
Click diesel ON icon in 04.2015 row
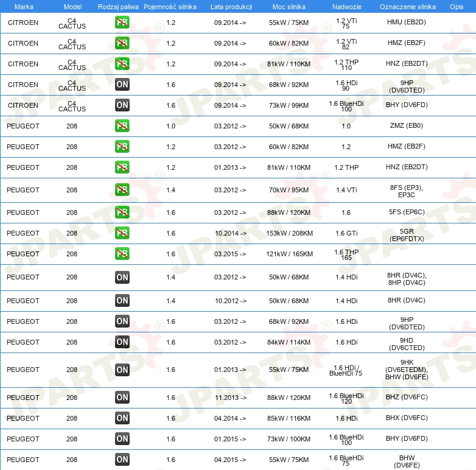[122, 460]
